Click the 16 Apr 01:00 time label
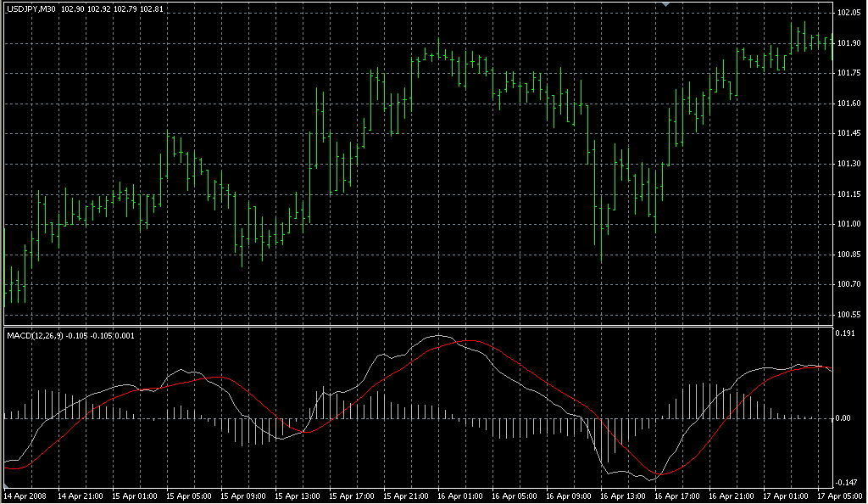Screen dimensions: 868x504 (459, 496)
